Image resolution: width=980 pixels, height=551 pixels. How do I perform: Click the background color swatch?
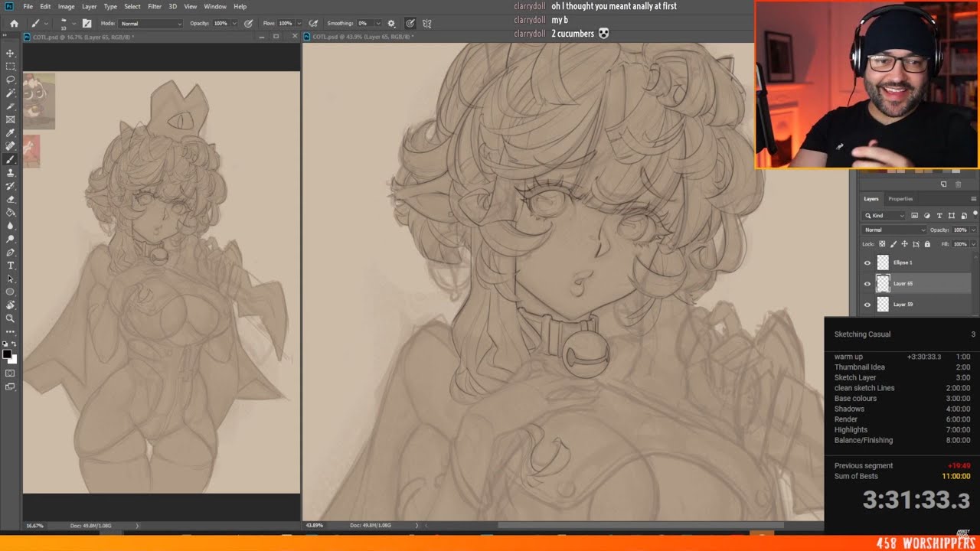point(13,360)
